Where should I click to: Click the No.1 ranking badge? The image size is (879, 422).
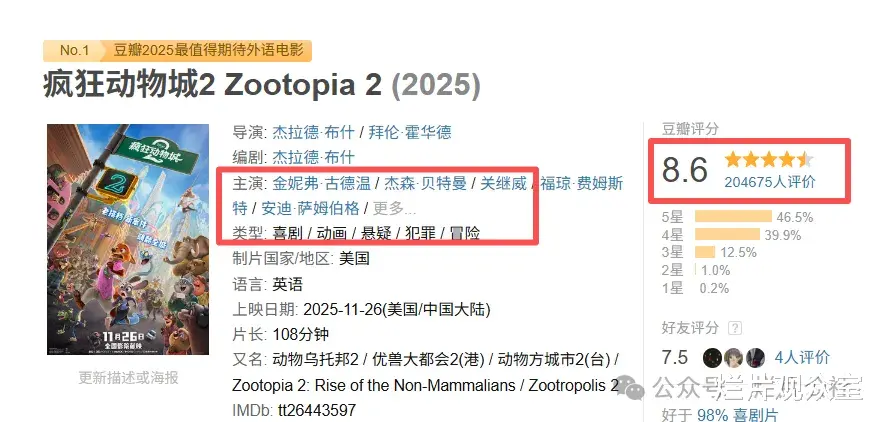click(75, 50)
